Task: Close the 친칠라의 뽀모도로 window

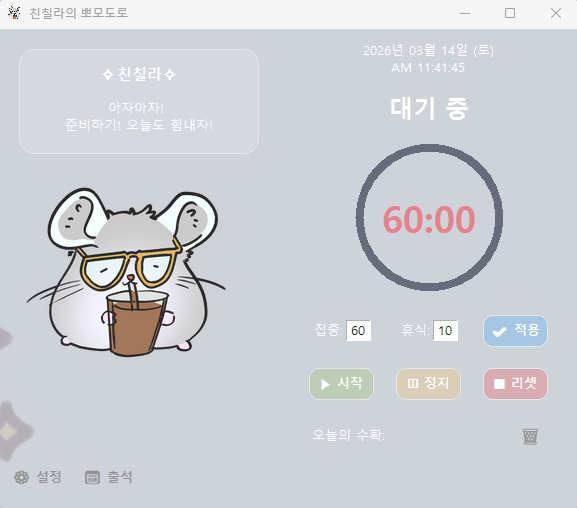Action: pos(556,13)
